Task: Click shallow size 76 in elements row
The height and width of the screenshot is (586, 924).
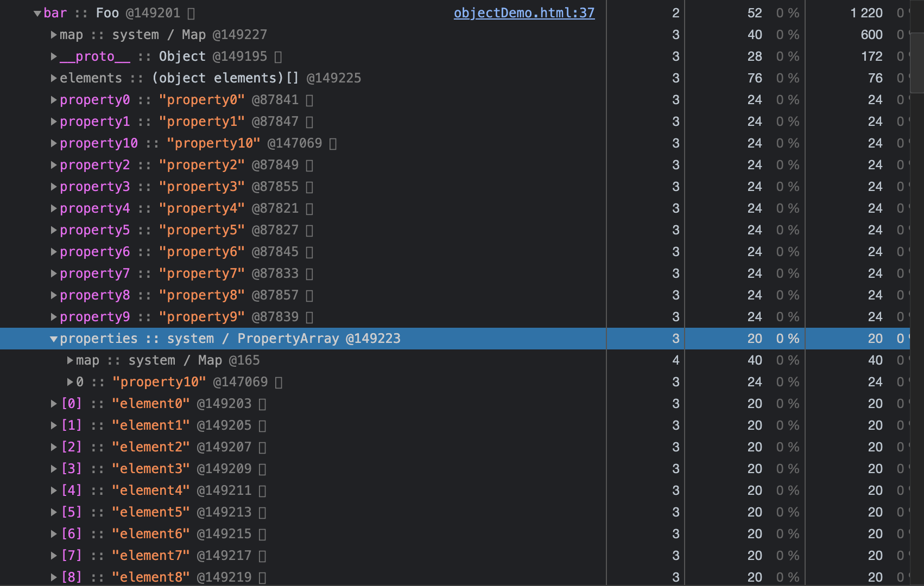Action: tap(755, 78)
